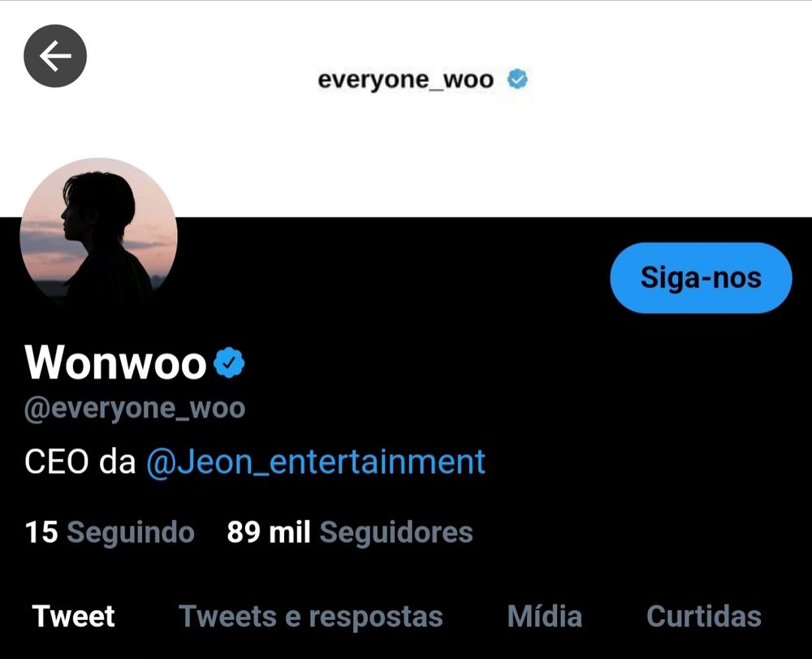The width and height of the screenshot is (812, 659).
Task: Show the Curtidas tab
Action: click(x=704, y=616)
